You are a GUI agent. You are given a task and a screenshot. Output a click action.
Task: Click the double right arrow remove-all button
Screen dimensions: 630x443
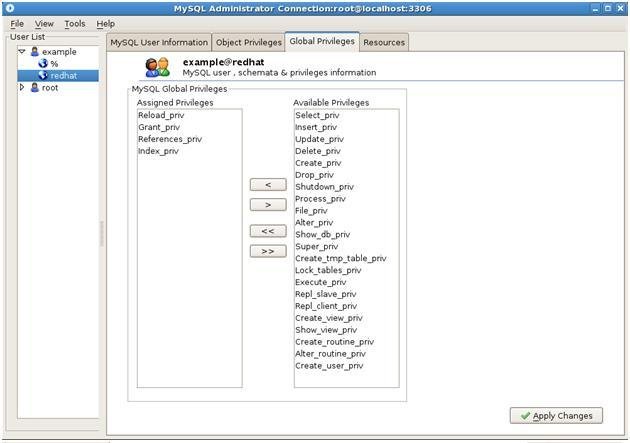(x=268, y=251)
